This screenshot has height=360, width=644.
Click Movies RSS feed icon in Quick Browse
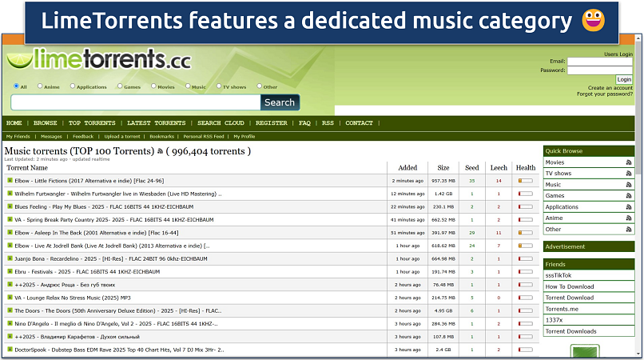628,162
